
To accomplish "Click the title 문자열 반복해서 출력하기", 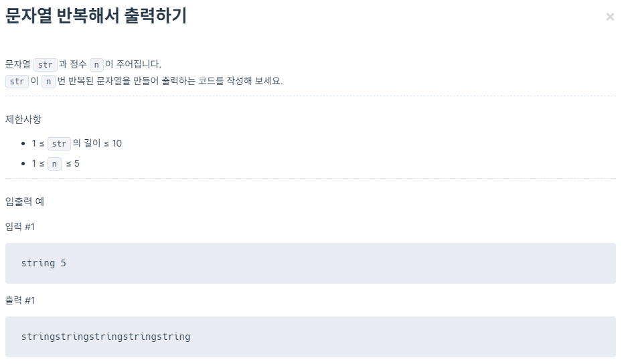I will pyautogui.click(x=96, y=16).
